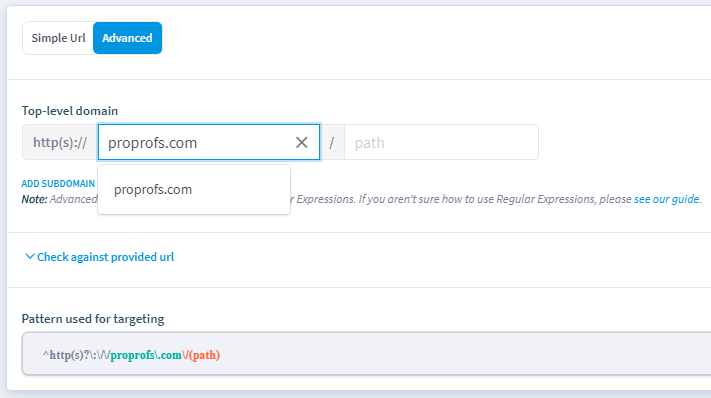Viewport: 711px width, 398px height.
Task: Expand the Check against provided url section
Action: click(105, 257)
